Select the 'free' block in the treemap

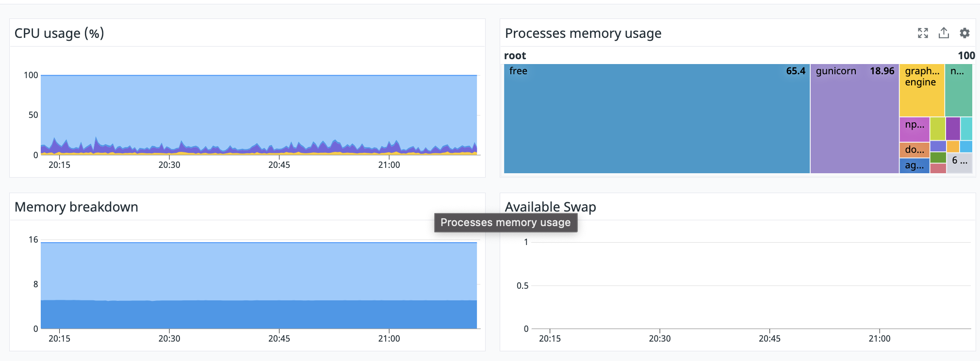(x=657, y=118)
